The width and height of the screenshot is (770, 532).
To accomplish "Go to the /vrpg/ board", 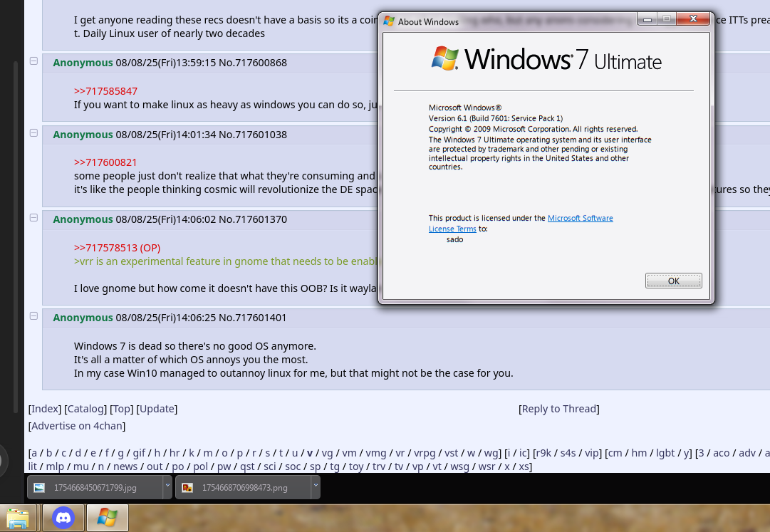I will [x=425, y=453].
